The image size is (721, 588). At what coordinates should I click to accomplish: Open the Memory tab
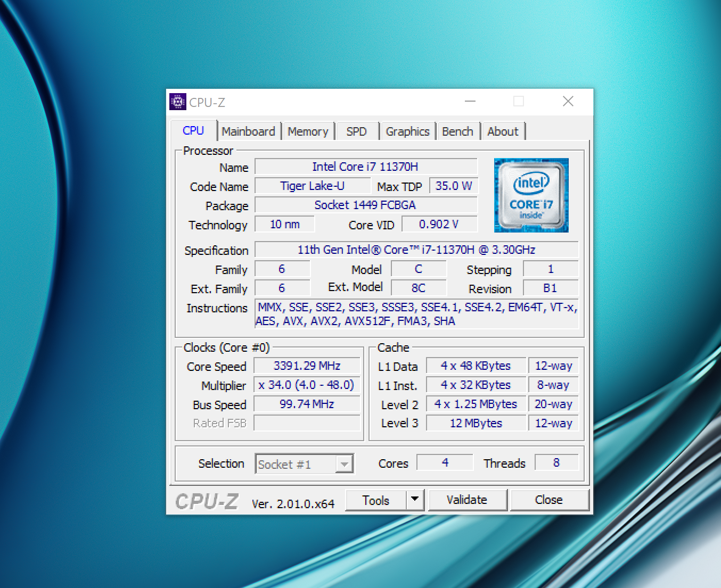308,131
